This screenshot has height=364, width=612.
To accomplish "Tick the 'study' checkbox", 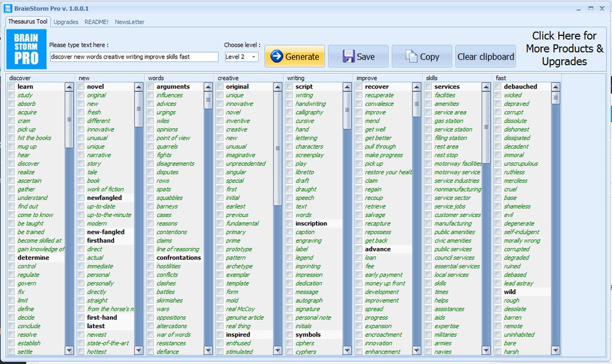I will point(12,95).
